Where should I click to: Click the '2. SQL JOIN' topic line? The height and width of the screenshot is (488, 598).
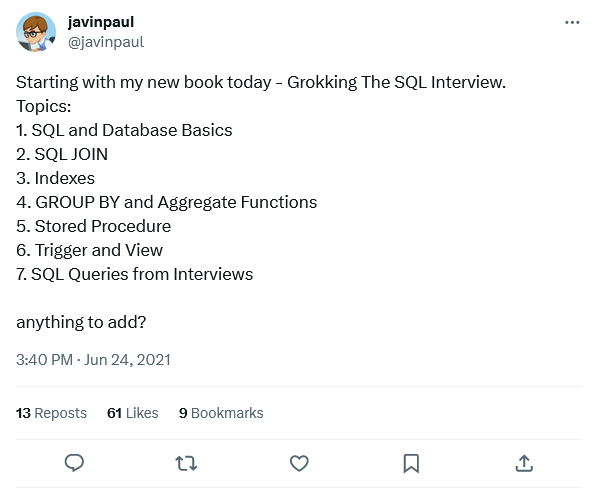point(62,154)
